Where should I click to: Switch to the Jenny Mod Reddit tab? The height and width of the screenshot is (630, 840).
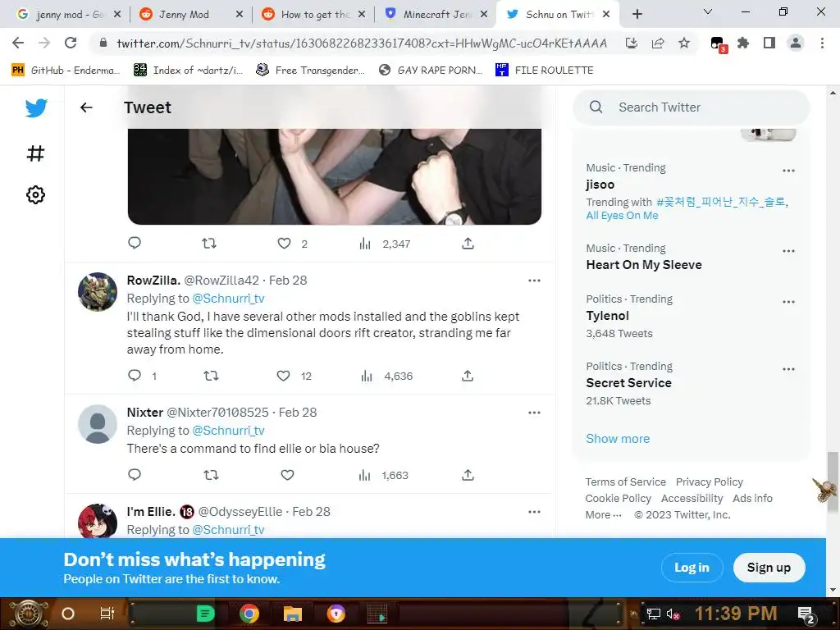point(190,15)
